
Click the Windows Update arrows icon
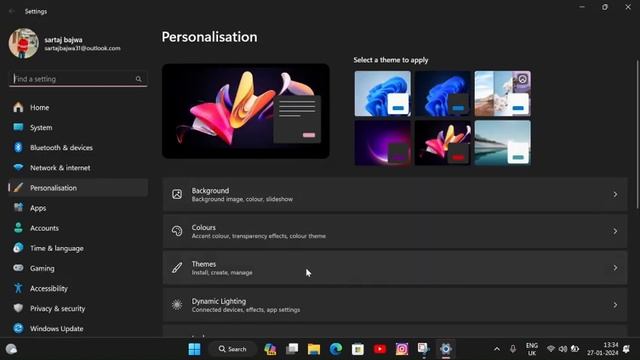point(18,328)
